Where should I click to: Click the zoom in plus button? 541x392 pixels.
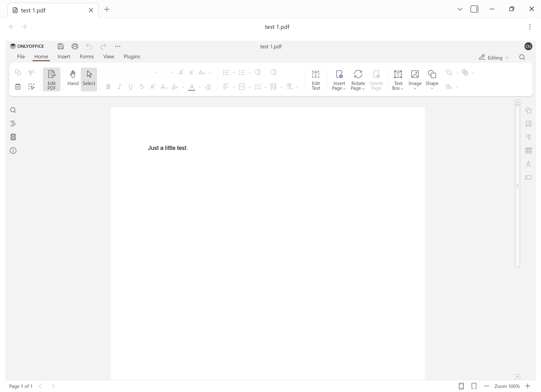pyautogui.click(x=527, y=386)
